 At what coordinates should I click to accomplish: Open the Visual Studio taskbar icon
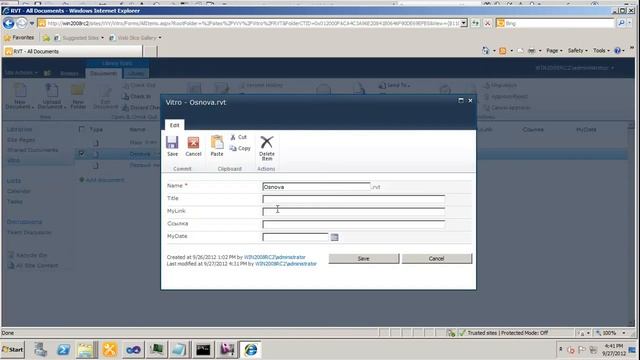coord(133,349)
